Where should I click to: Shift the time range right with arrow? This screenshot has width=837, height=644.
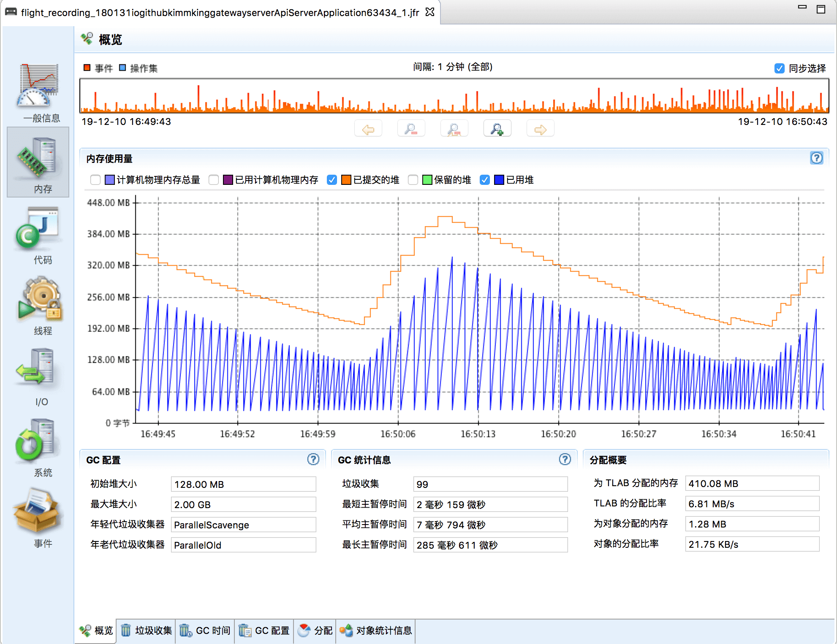pos(540,129)
